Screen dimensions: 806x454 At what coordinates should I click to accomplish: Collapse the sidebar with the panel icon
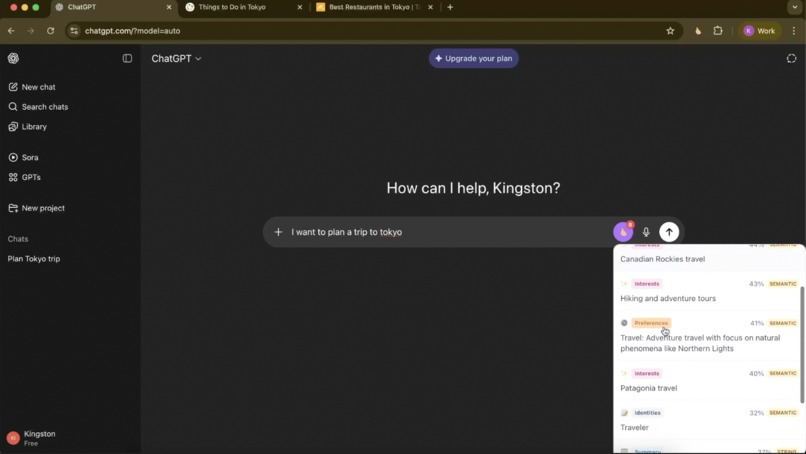click(x=127, y=58)
